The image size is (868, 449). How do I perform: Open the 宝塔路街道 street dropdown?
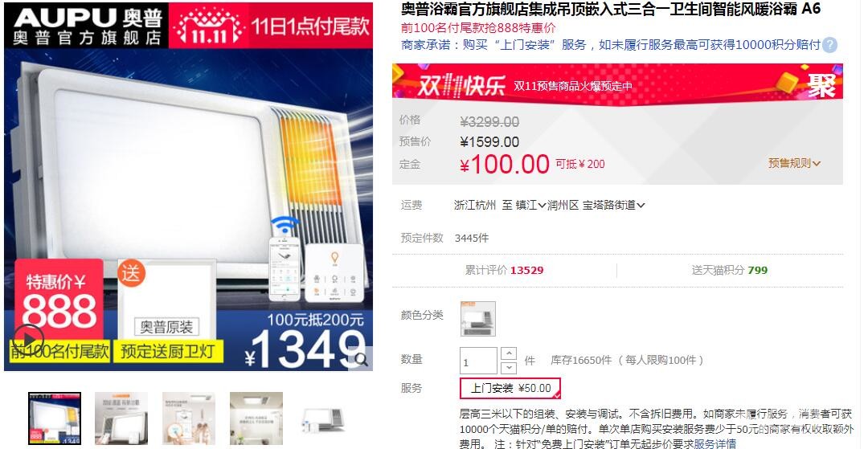point(613,205)
